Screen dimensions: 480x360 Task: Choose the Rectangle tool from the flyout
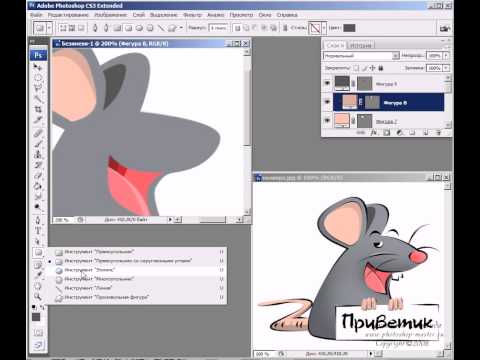pos(137,252)
